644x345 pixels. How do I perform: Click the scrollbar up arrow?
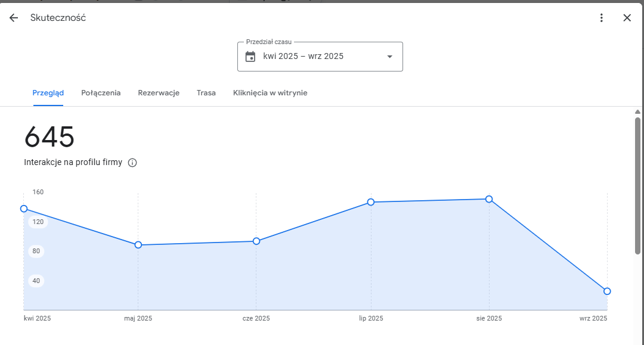(x=637, y=112)
